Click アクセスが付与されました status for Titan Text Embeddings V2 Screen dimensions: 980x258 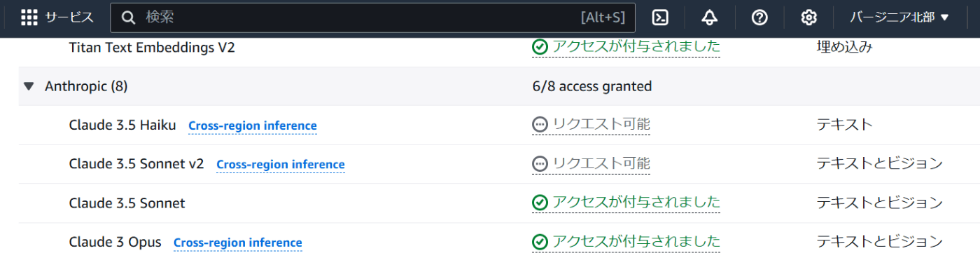click(x=636, y=47)
